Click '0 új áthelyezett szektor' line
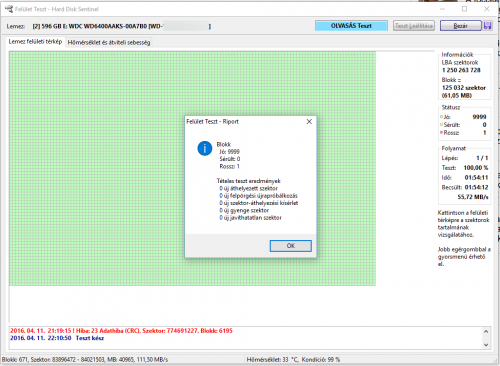 [248, 188]
